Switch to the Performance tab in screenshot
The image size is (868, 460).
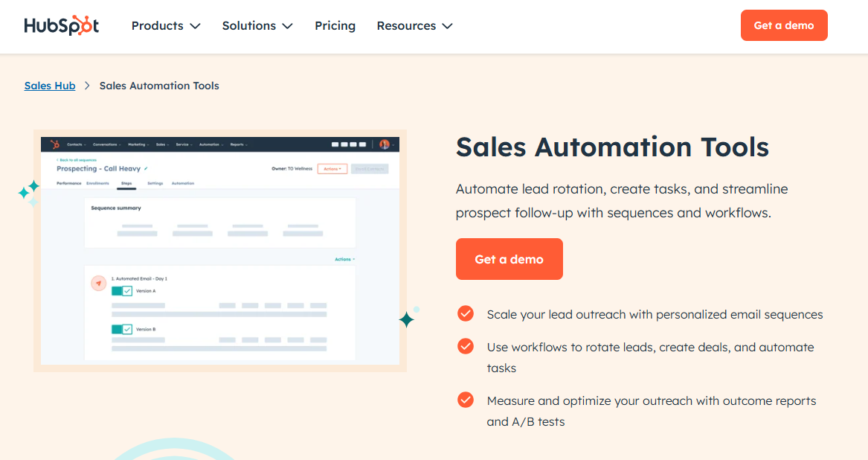(x=68, y=183)
